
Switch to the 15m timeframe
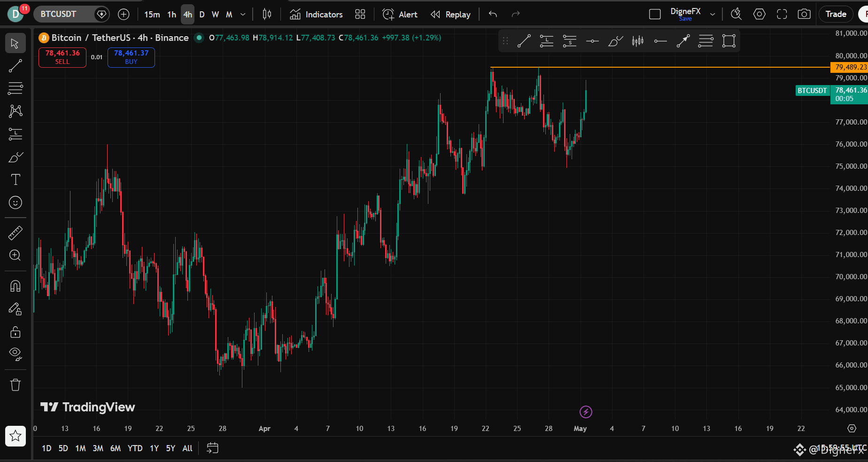coord(152,15)
